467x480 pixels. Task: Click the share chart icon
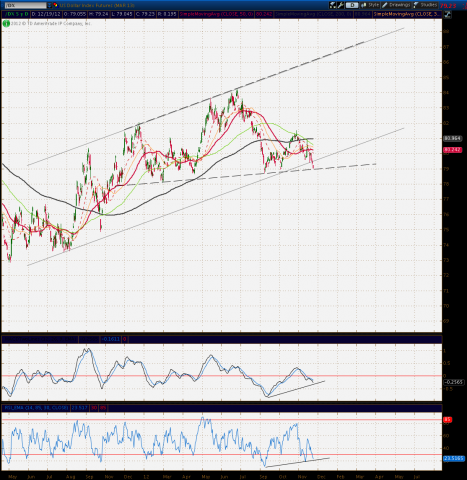click(333, 5)
